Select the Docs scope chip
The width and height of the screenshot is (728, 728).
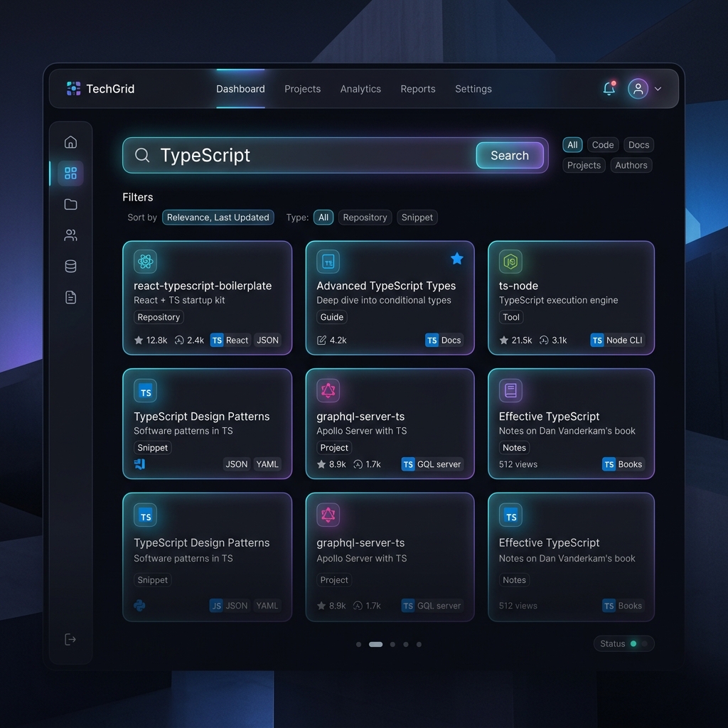639,145
